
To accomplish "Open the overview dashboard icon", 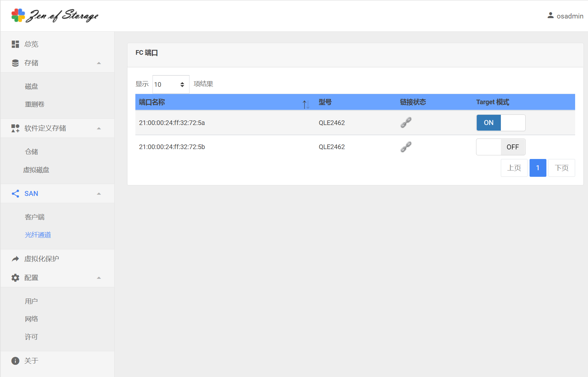I will (15, 44).
